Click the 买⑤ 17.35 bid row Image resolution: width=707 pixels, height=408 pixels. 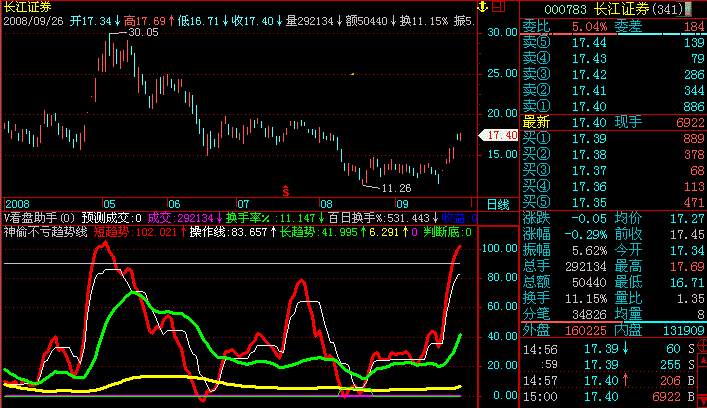613,202
